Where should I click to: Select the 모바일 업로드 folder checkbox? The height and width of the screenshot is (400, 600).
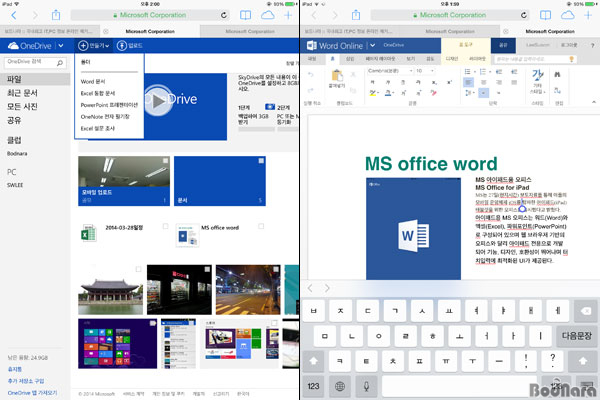(x=165, y=161)
